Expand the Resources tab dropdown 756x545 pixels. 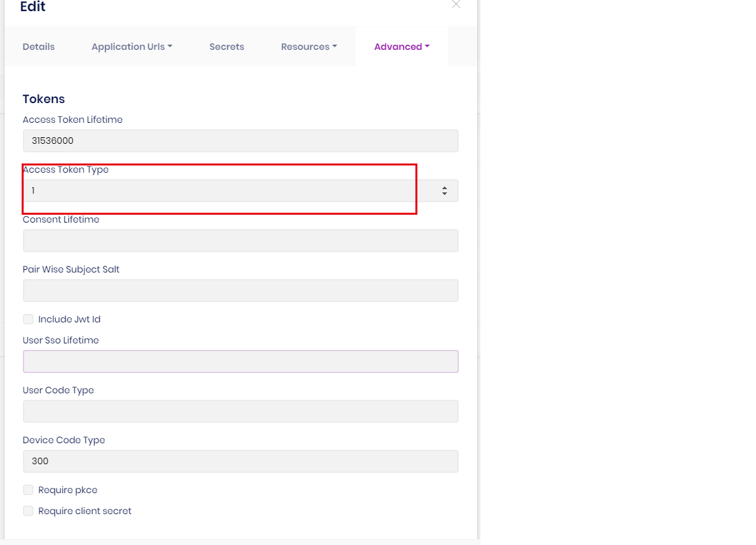click(x=308, y=47)
